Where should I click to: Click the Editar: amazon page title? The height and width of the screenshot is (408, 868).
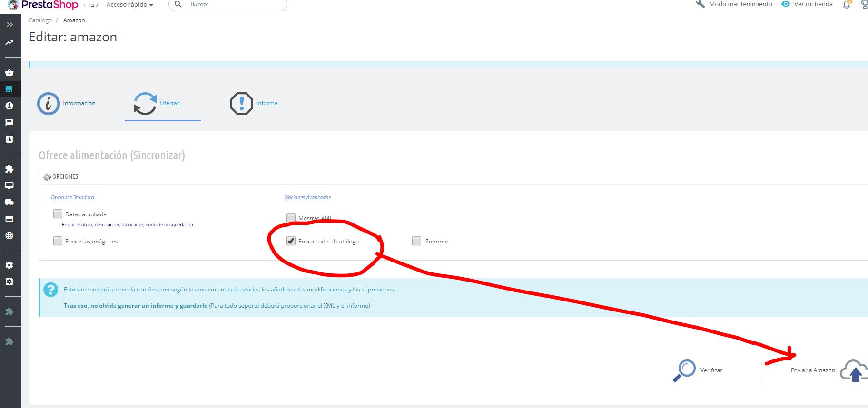[x=73, y=37]
